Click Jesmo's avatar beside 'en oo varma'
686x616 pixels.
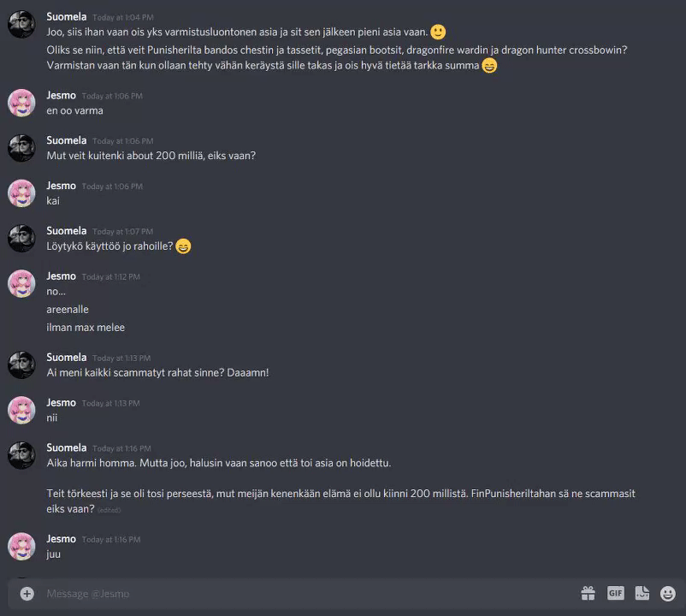(x=21, y=103)
